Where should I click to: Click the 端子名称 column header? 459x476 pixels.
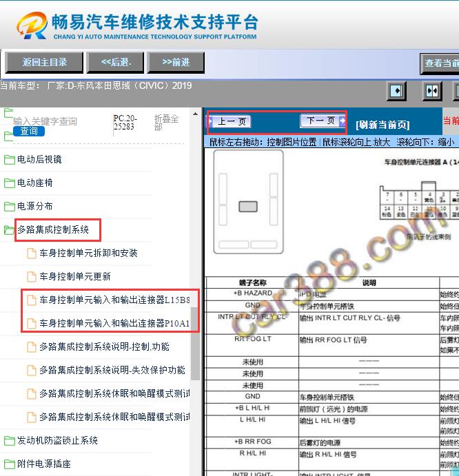click(x=253, y=282)
